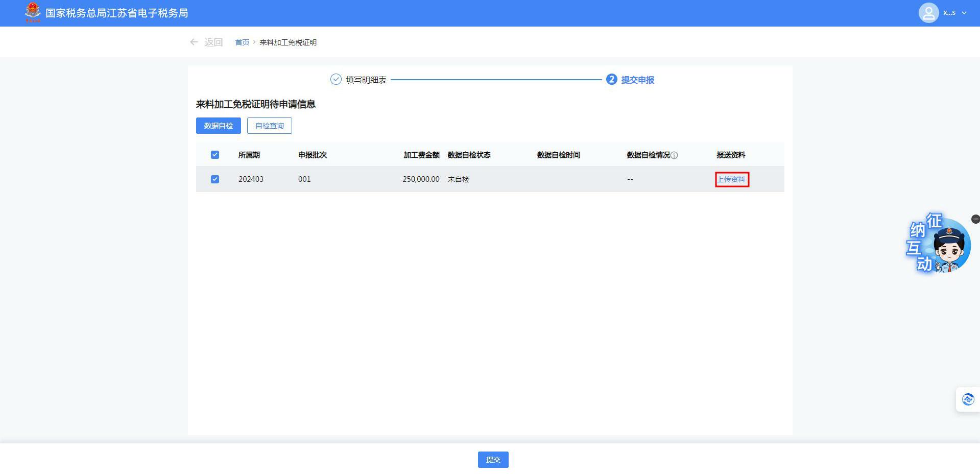Open the x..s username menu
980x474 pixels.
pos(949,13)
